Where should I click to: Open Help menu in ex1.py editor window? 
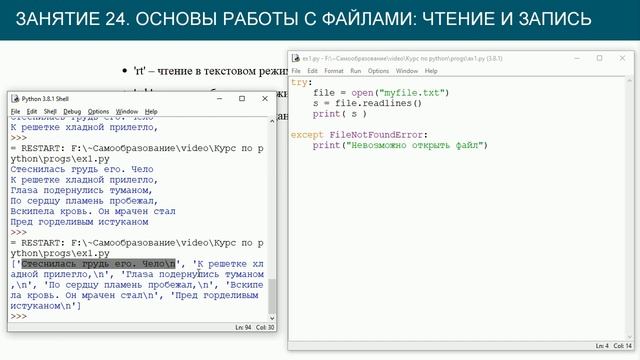point(431,71)
